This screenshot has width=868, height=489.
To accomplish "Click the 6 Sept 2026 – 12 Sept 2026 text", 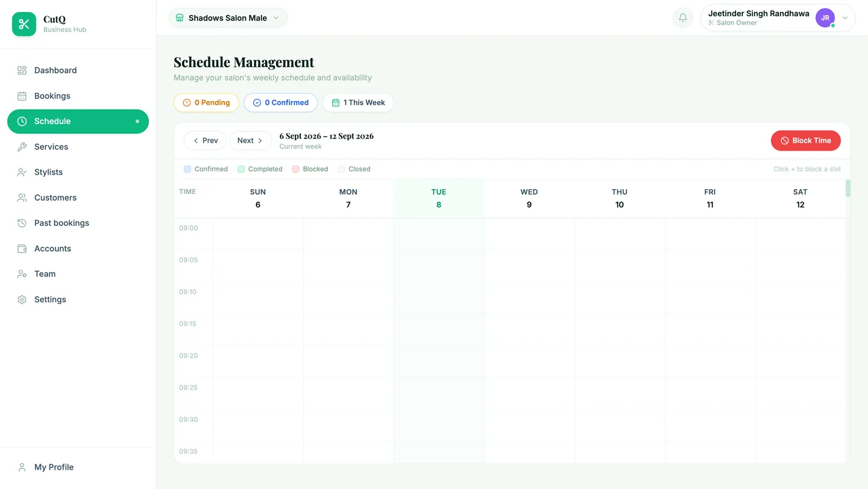I will (x=327, y=136).
